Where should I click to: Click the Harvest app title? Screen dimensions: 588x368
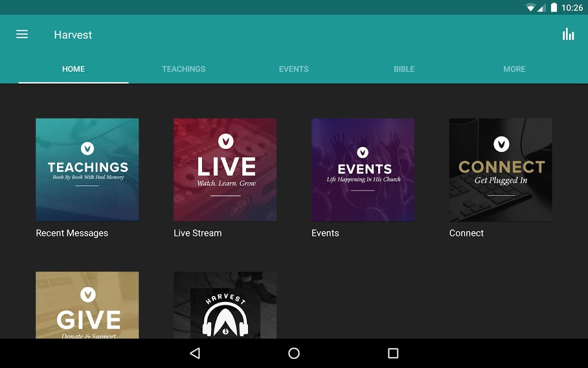[73, 35]
